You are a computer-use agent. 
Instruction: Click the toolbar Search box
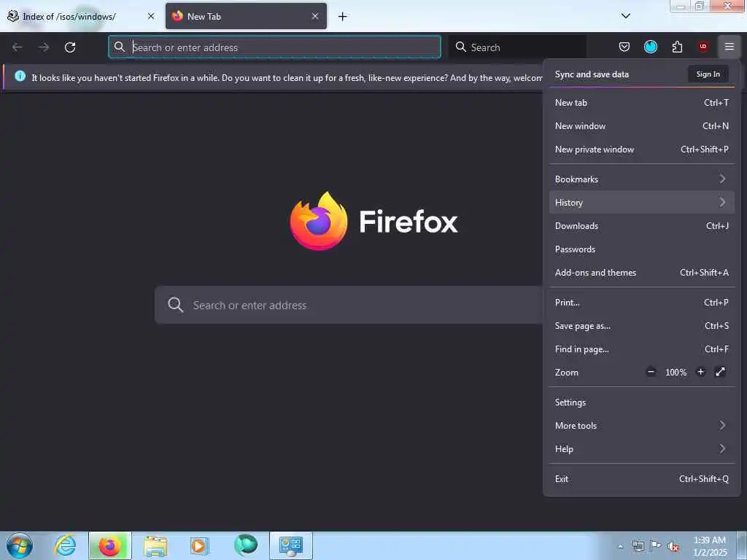tap(517, 47)
